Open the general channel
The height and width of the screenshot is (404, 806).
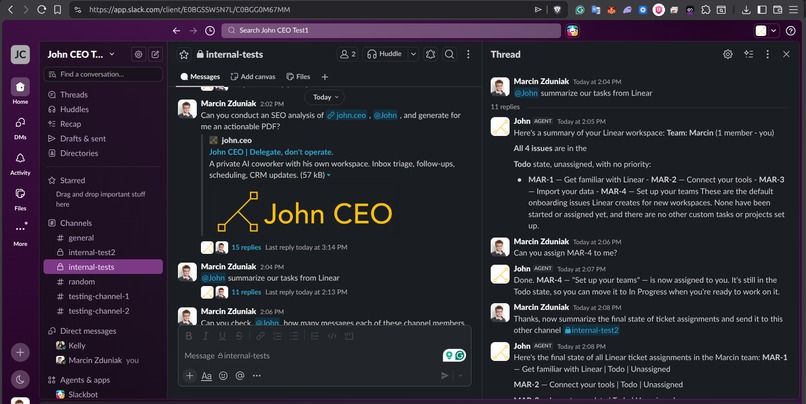click(x=103, y=238)
